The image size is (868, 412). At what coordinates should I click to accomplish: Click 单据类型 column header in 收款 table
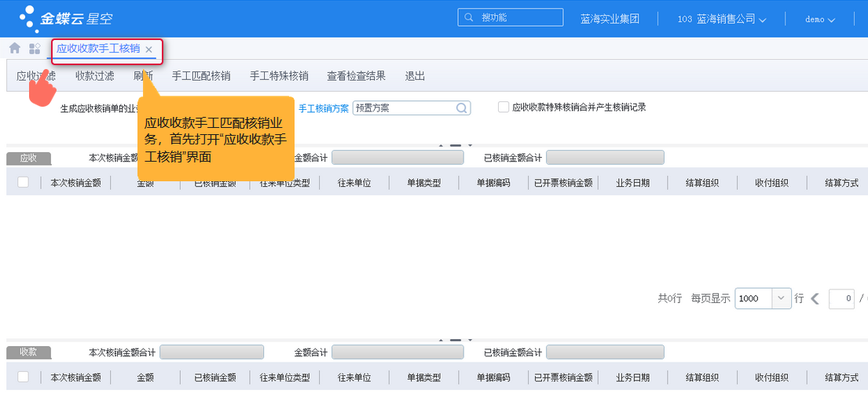424,377
